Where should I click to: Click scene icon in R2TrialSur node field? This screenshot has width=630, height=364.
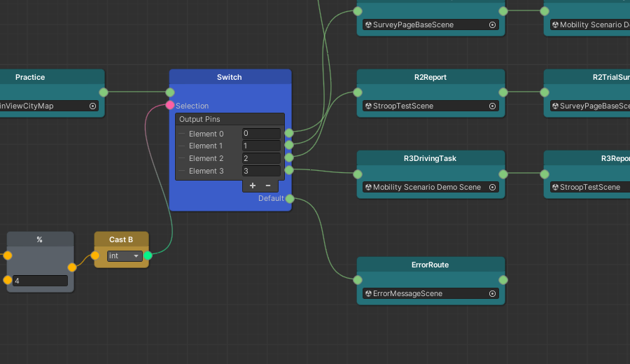pyautogui.click(x=555, y=106)
